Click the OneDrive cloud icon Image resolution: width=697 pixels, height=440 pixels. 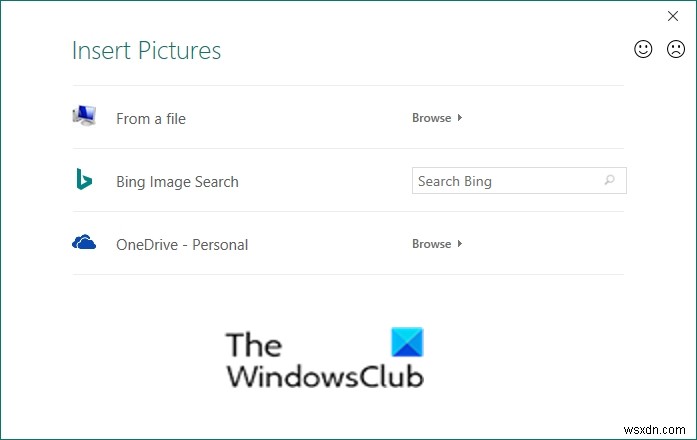pyautogui.click(x=84, y=242)
